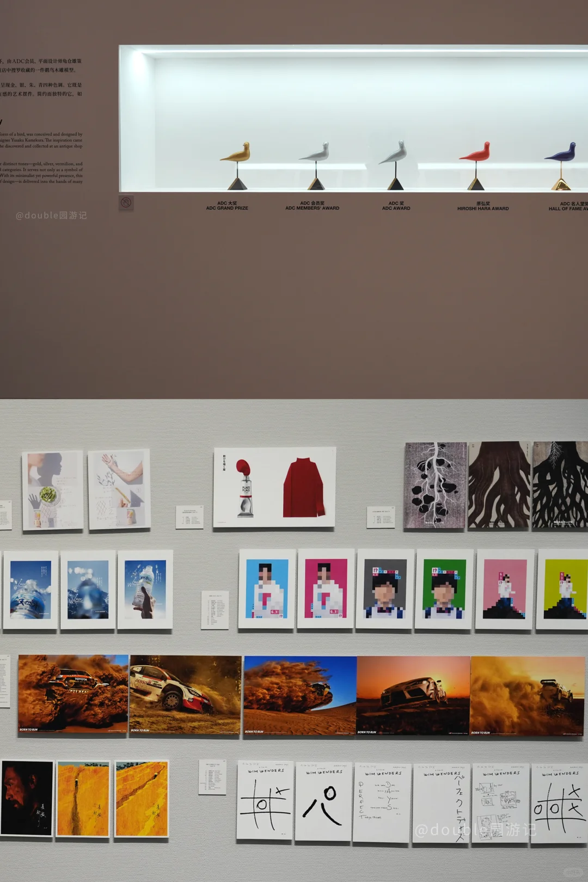Open the brown tree roots poster

click(x=499, y=485)
